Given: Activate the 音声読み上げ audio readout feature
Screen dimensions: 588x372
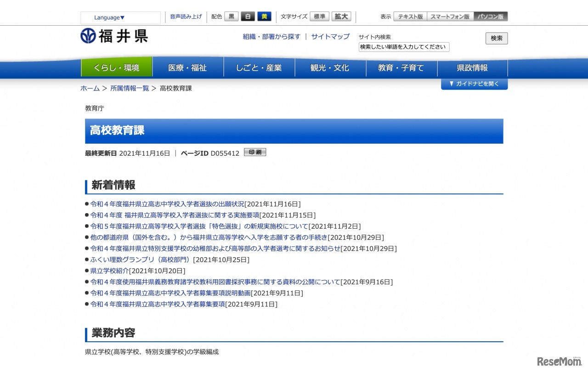Looking at the screenshot, I should click(185, 17).
